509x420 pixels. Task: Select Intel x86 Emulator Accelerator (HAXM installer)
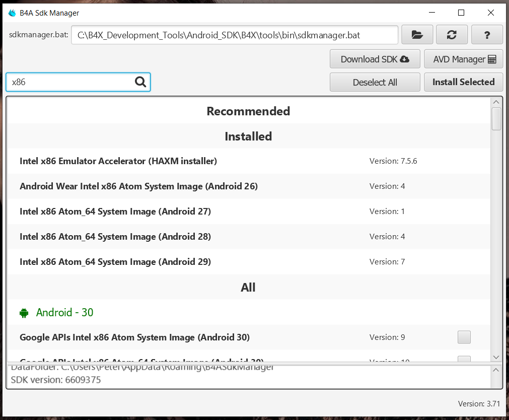click(x=249, y=161)
